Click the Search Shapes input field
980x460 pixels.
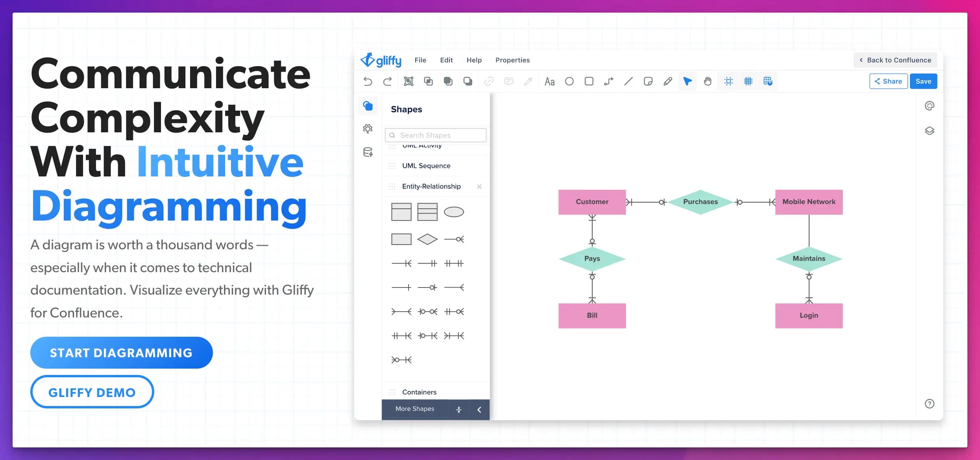pos(436,135)
